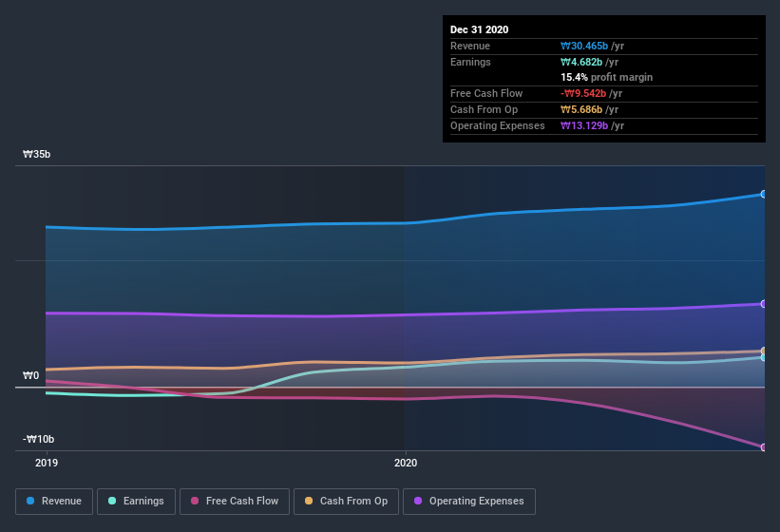This screenshot has width=780, height=532.
Task: Select the orange Cash From Op endpoint marker
Action: (763, 351)
